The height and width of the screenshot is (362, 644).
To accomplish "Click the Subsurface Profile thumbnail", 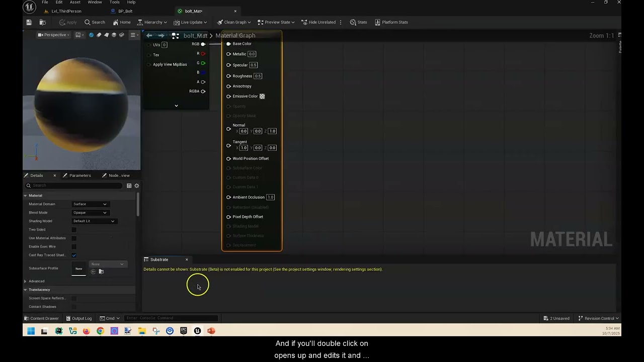I will pyautogui.click(x=78, y=268).
